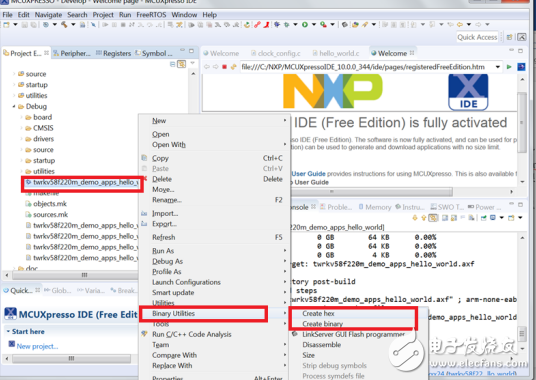Select LinkServer GUI Flash programmer

(x=353, y=334)
